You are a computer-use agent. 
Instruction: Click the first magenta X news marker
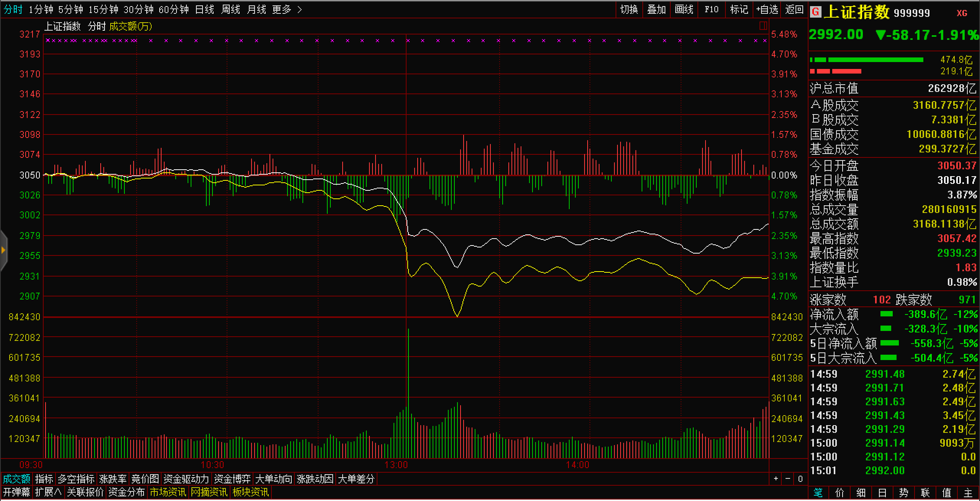click(x=48, y=40)
